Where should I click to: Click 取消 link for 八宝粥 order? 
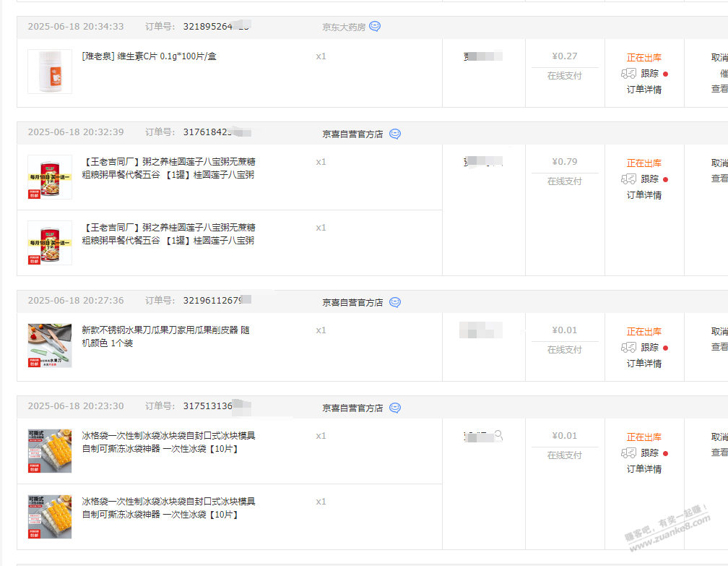coord(719,163)
